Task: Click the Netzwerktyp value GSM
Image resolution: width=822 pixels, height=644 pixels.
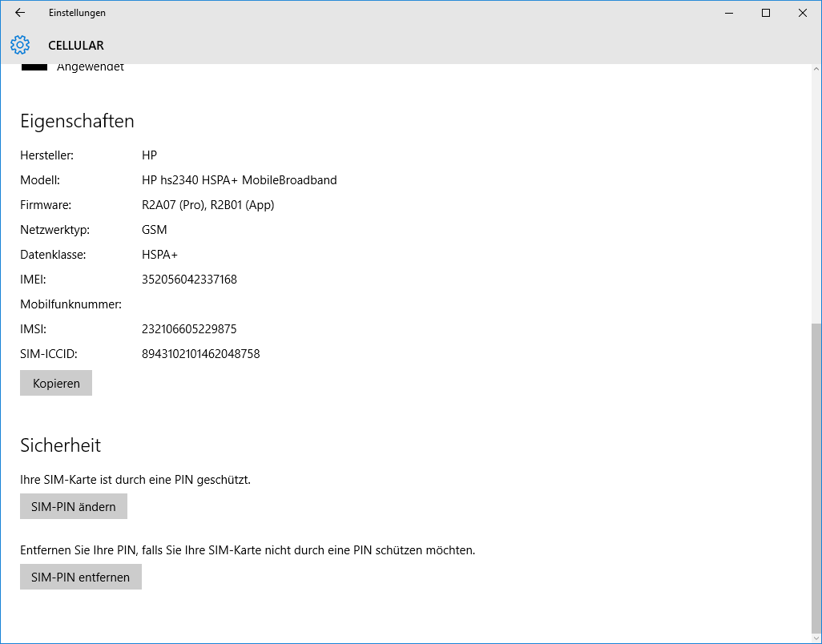Action: click(x=154, y=230)
